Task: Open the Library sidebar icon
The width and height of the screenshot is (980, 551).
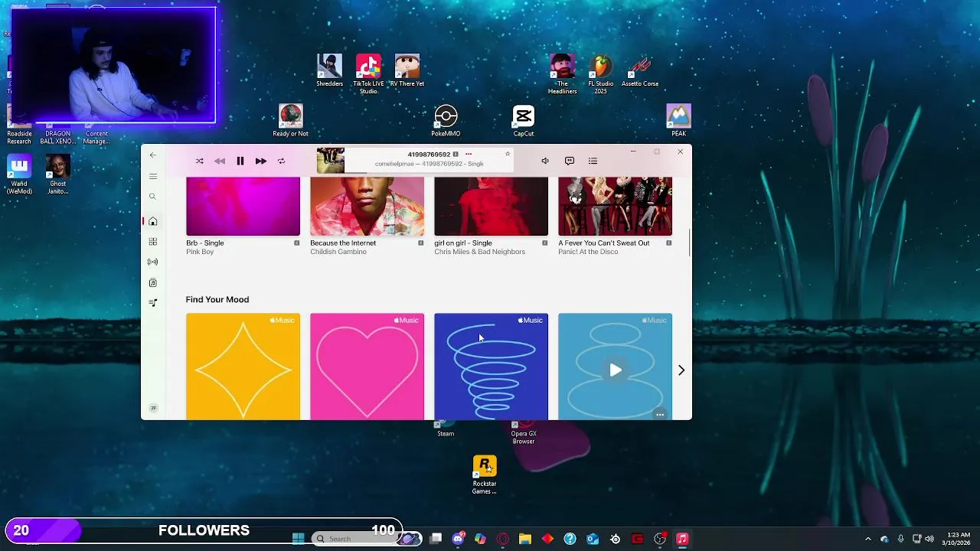Action: click(x=152, y=283)
